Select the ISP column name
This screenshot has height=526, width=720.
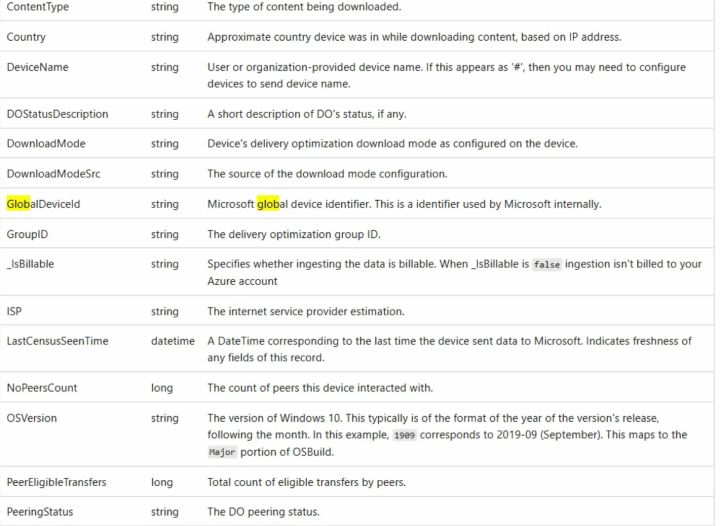[x=14, y=311]
